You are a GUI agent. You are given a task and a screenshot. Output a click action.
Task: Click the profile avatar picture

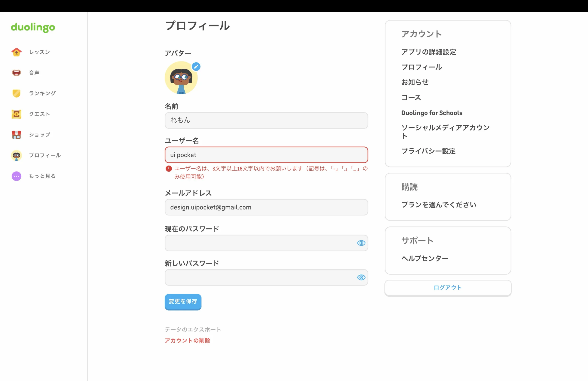pyautogui.click(x=181, y=78)
